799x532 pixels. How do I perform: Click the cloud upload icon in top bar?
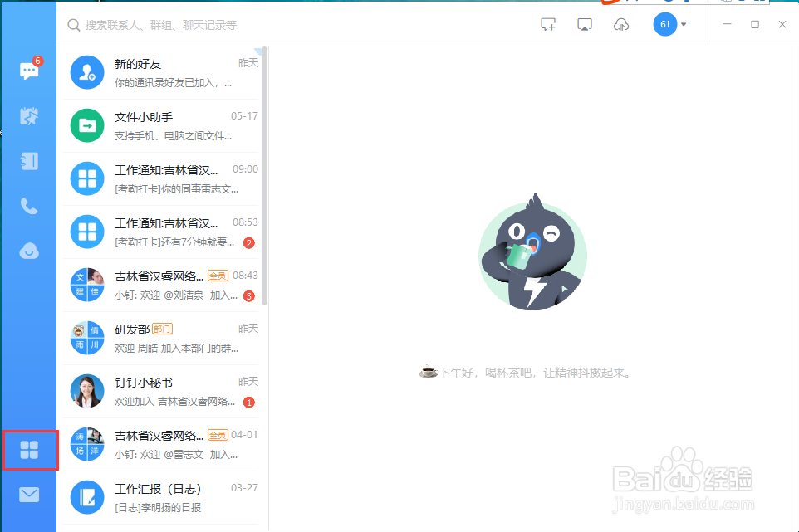(x=621, y=24)
